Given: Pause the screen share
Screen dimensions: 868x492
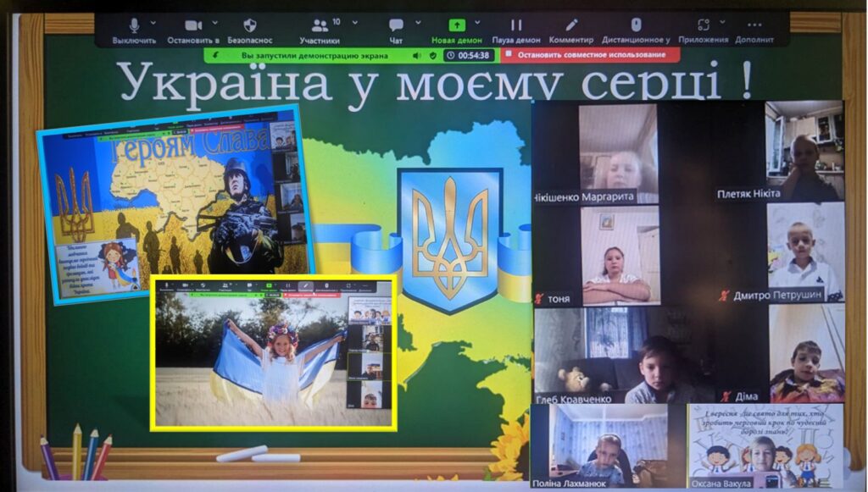Looking at the screenshot, I should (x=516, y=30).
